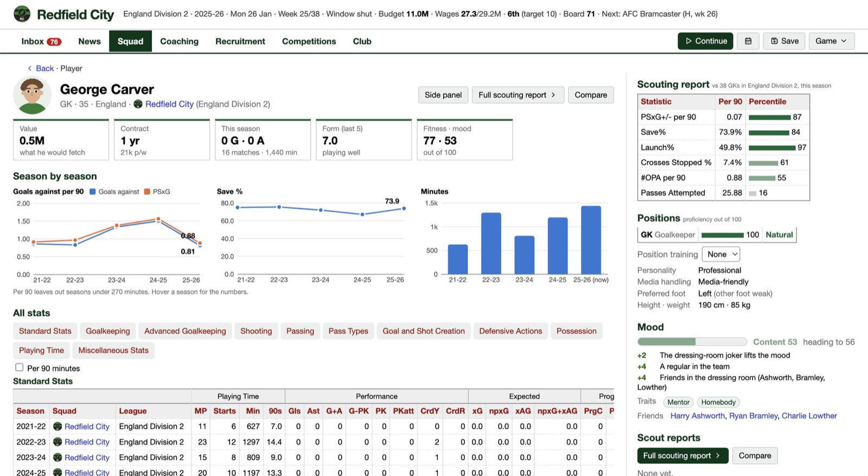Expand the top Full scouting report button
The image size is (868, 476).
coord(518,95)
